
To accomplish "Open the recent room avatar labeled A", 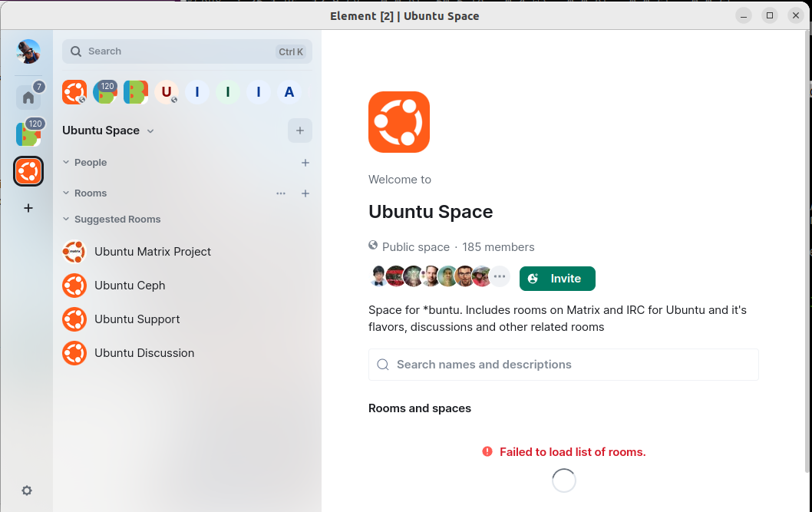I will [289, 92].
